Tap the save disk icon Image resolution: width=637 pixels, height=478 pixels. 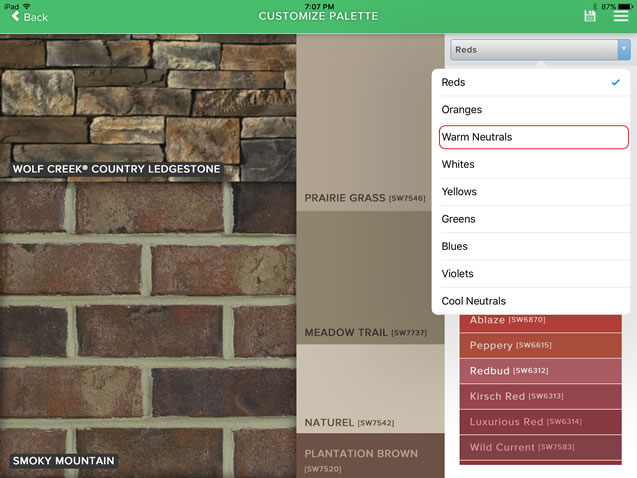pyautogui.click(x=590, y=16)
